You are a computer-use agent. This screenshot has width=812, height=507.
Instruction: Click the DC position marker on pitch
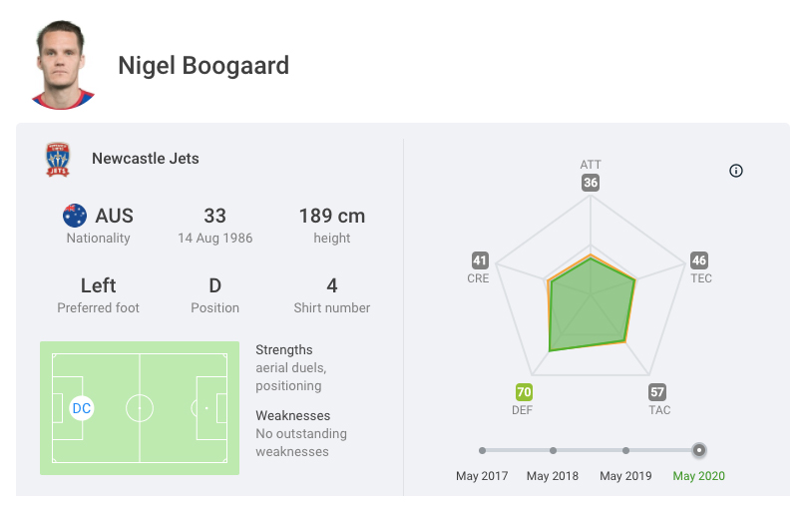pos(82,408)
